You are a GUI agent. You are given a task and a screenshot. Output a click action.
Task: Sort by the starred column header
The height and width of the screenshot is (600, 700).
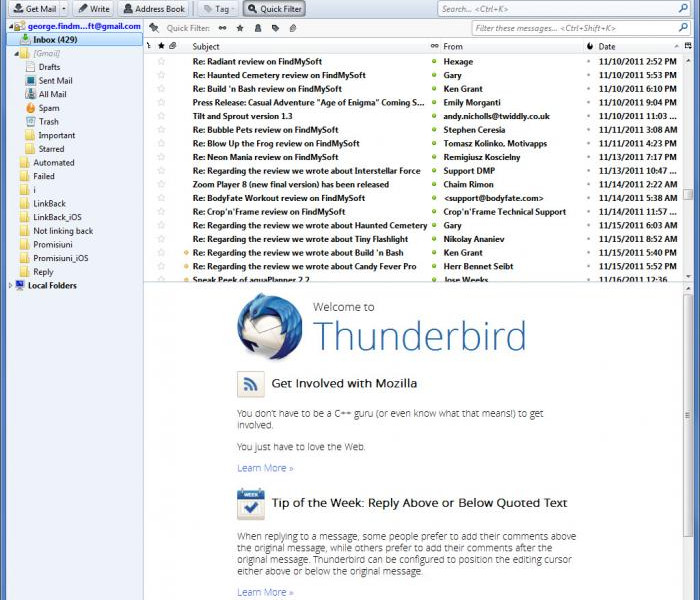161,46
